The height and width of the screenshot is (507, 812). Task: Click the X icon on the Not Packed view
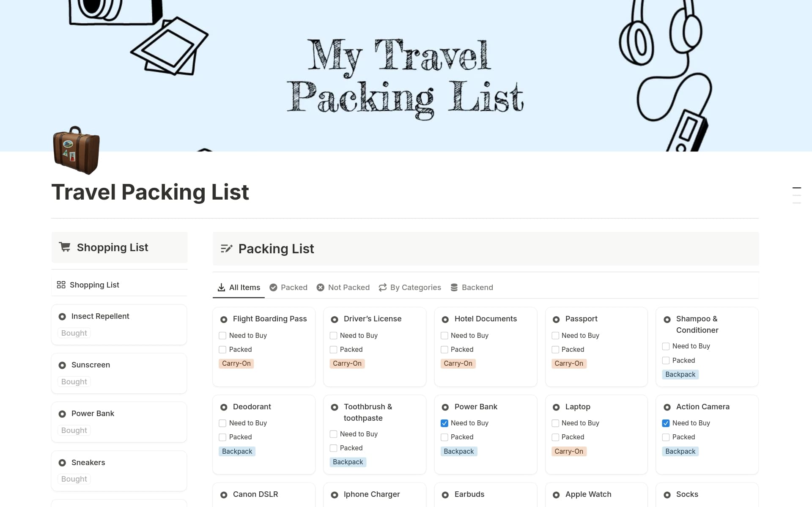[320, 287]
